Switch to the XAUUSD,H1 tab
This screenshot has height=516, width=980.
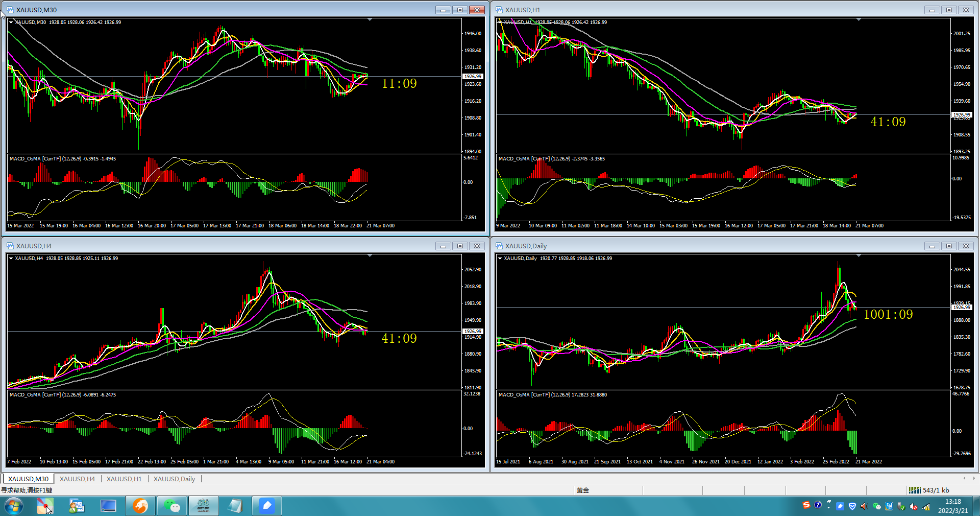pos(124,479)
